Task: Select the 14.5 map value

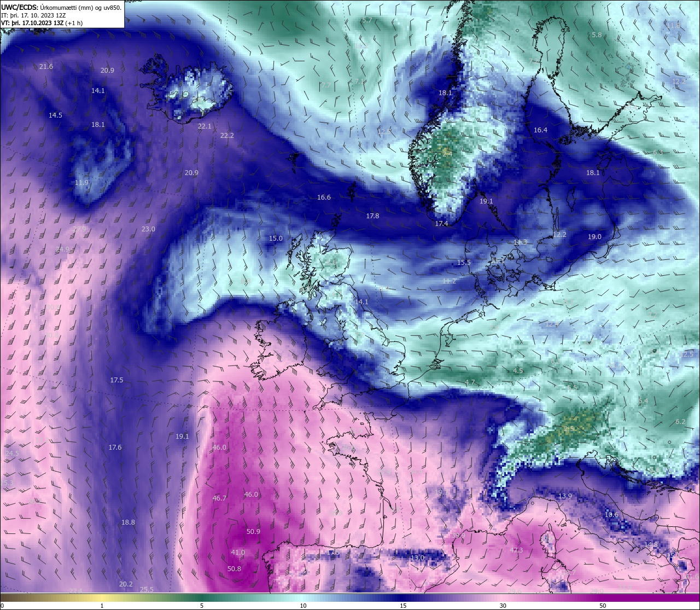Action: pyautogui.click(x=55, y=115)
